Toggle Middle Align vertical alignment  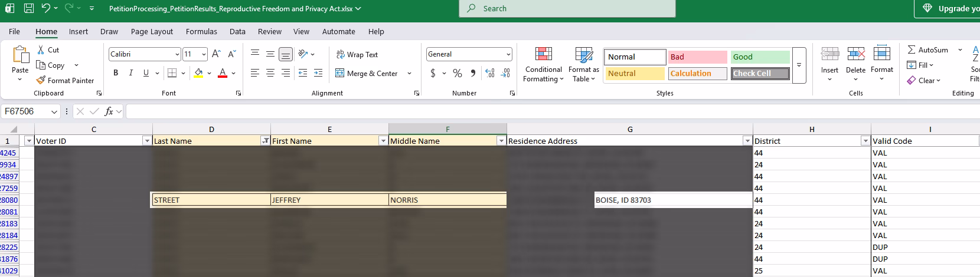click(270, 54)
